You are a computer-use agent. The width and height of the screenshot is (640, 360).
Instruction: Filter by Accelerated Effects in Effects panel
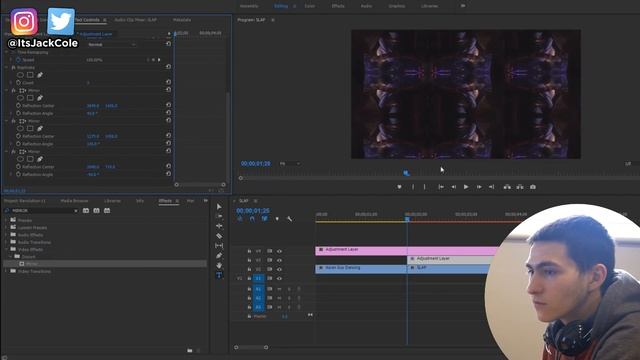(x=86, y=211)
